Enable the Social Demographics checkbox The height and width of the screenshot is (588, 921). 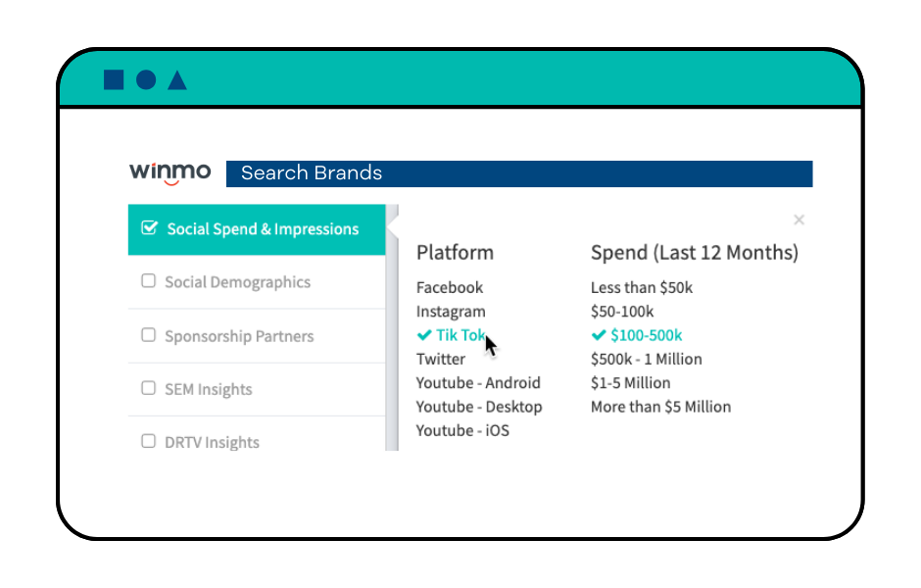point(149,281)
